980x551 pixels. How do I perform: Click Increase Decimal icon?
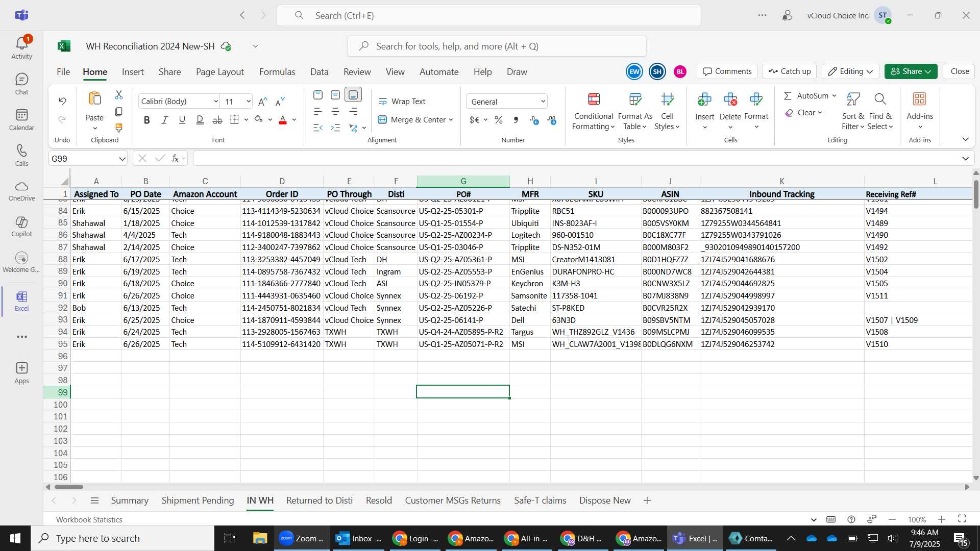(534, 120)
